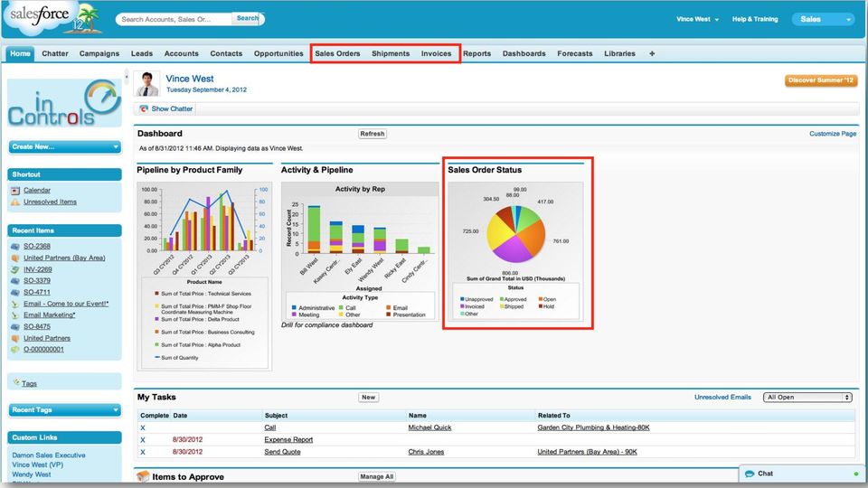Click the Search button
The image size is (868, 488).
tap(248, 18)
